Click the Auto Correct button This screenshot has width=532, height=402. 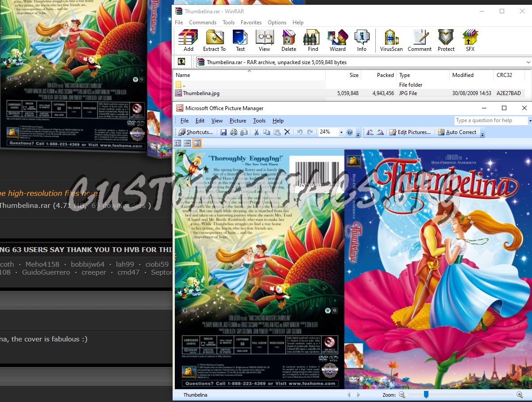[457, 132]
